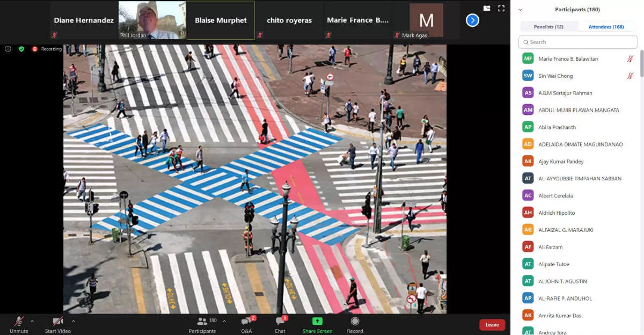Select the Attendees (168) tab
This screenshot has width=644, height=335.
point(606,27)
